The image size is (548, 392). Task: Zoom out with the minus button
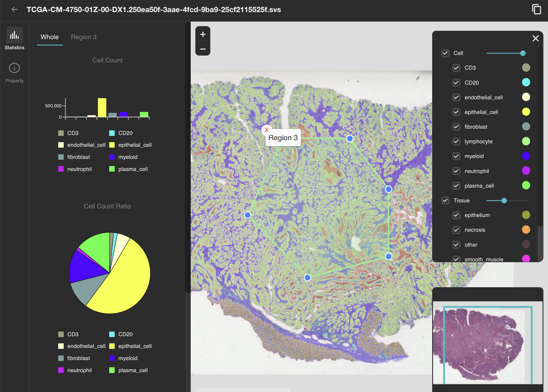point(203,49)
